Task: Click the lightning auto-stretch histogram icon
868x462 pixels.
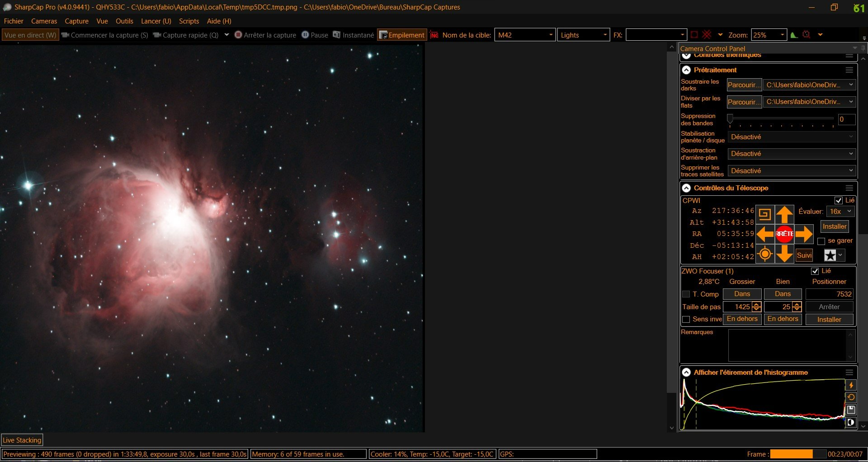Action: coord(851,385)
